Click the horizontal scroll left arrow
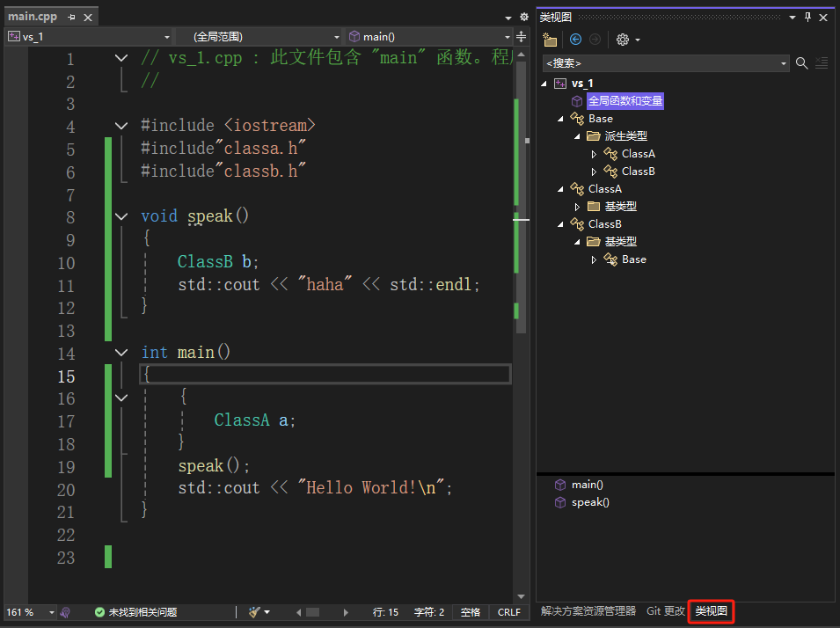 click(298, 612)
